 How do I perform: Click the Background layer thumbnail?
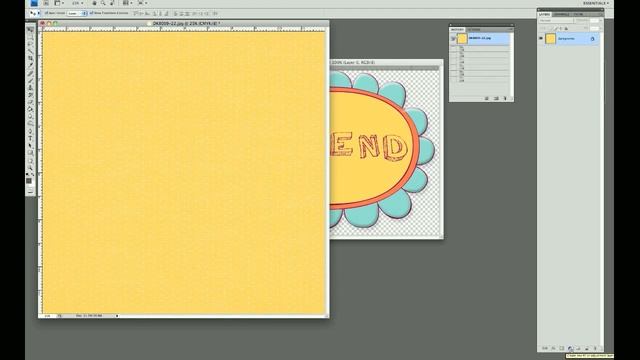point(551,39)
